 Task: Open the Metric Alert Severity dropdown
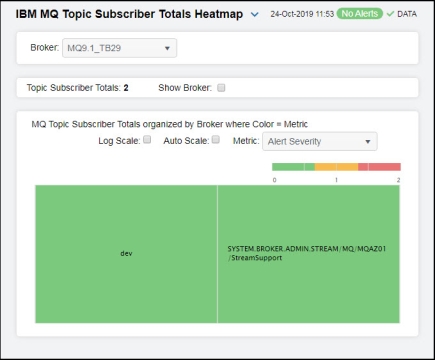click(320, 141)
